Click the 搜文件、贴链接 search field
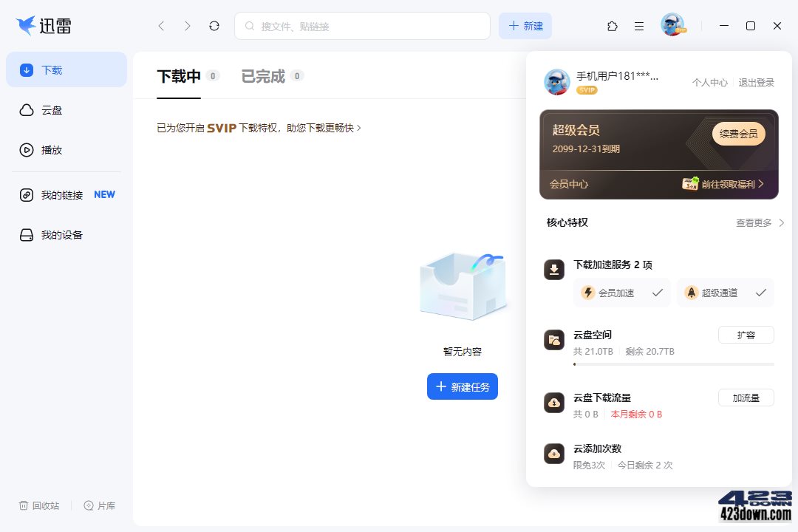Image resolution: width=798 pixels, height=532 pixels. pos(362,26)
